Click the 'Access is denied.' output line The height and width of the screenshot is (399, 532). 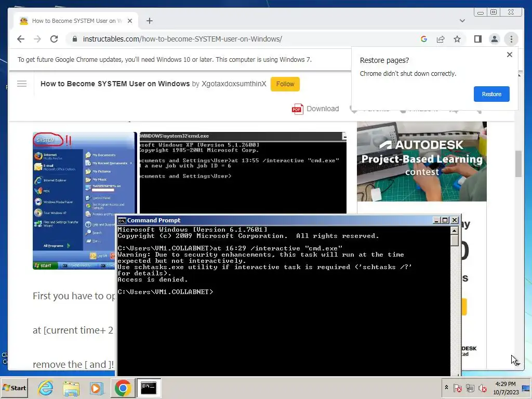click(153, 280)
